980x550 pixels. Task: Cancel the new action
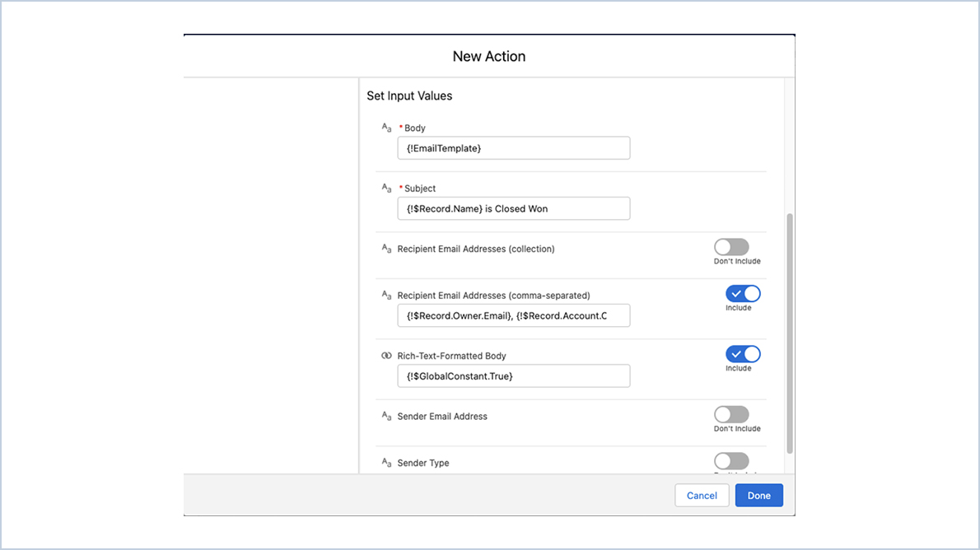[702, 495]
